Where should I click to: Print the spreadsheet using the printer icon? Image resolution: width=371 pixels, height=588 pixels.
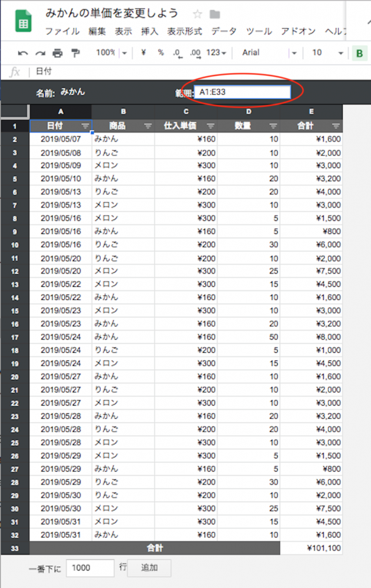pos(57,53)
